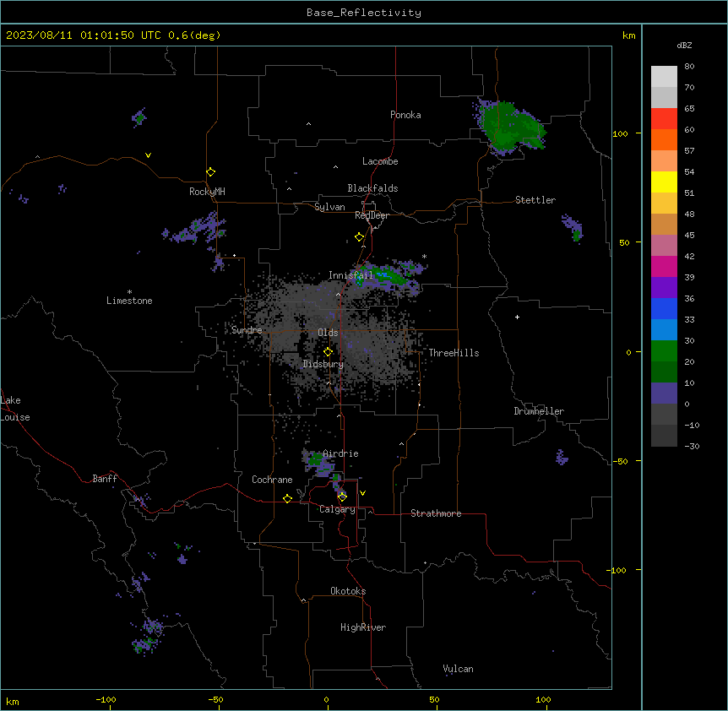Pick the bright green 20-30 dBZ legend swatch
Viewport: 728px width, 711px height.
(x=664, y=351)
